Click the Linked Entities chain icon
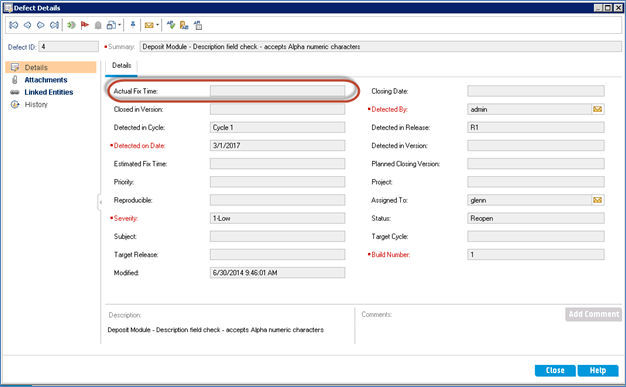 15,92
